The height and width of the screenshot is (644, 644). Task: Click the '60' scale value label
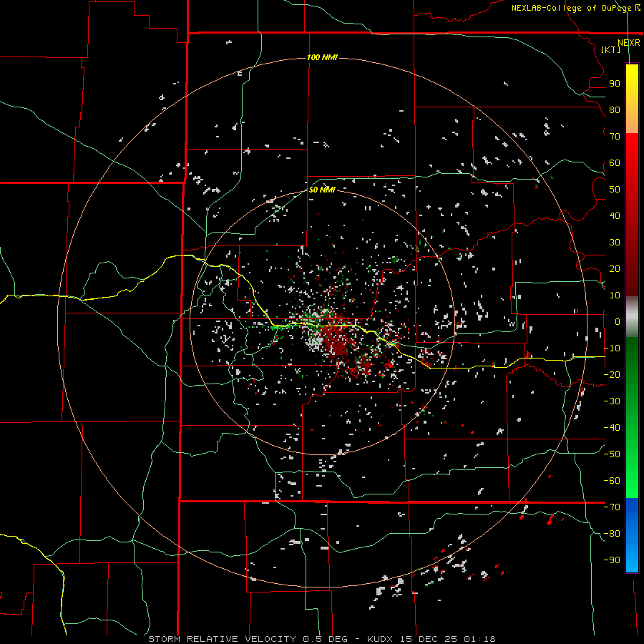click(615, 163)
